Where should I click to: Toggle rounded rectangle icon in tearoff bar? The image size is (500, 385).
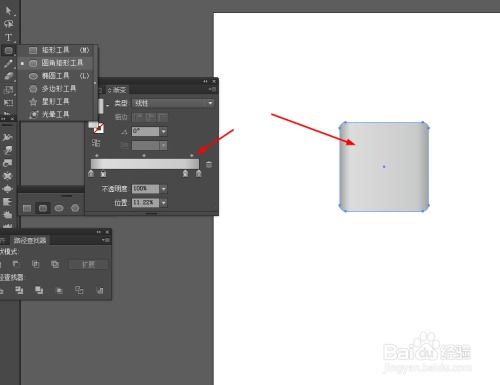(x=43, y=208)
